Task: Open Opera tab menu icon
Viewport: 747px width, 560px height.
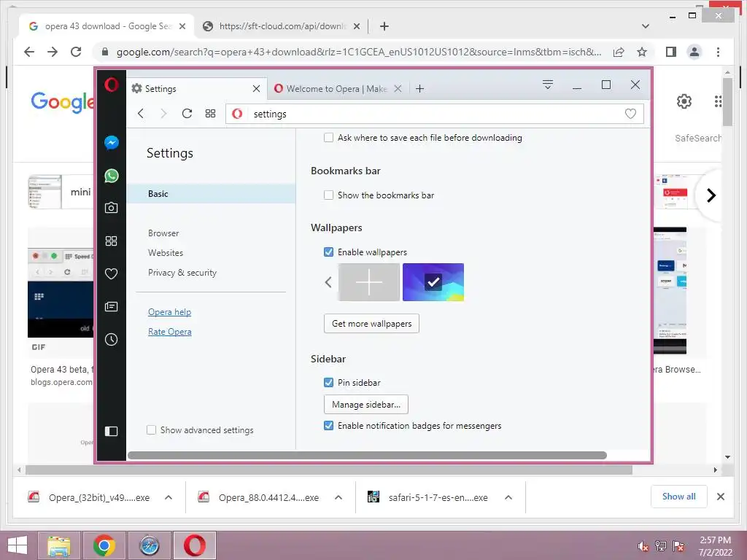Action: 548,85
